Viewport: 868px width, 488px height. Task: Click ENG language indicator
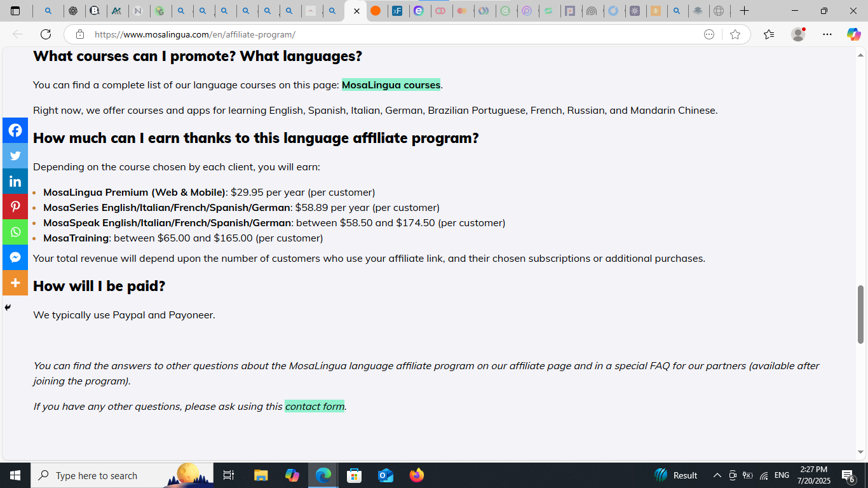pos(782,475)
